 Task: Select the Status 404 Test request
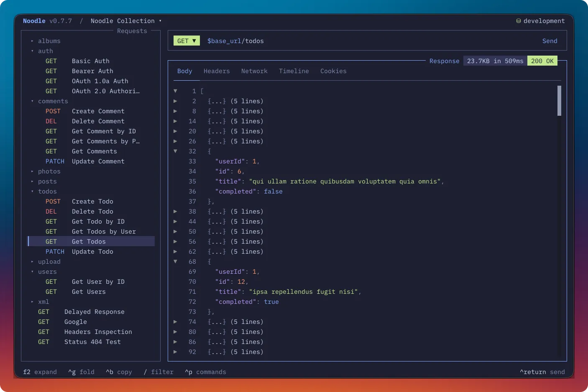[91, 342]
